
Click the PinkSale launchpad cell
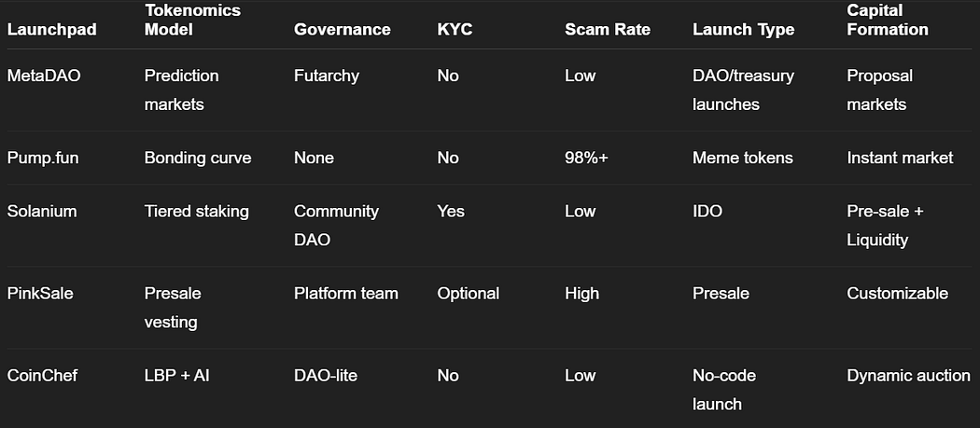tap(40, 293)
